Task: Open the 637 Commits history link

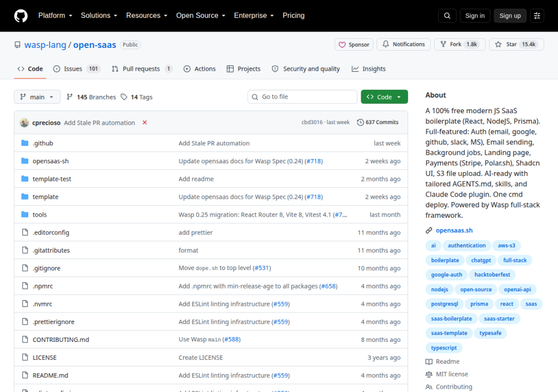Action: [x=378, y=122]
